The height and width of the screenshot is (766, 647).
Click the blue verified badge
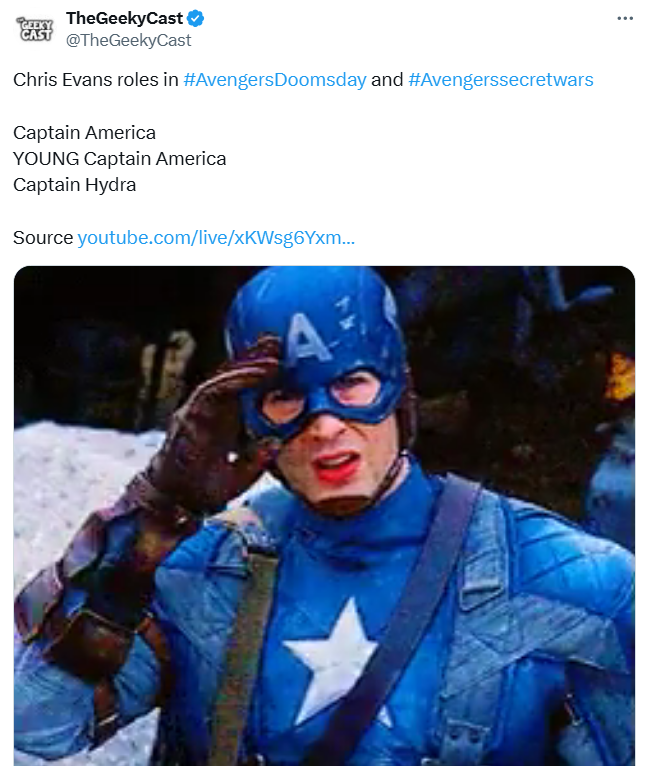(195, 19)
